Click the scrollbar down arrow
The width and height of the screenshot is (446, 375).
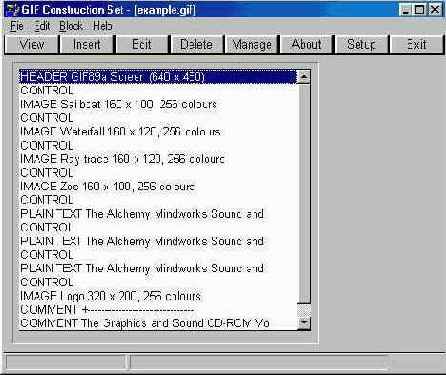coord(304,323)
